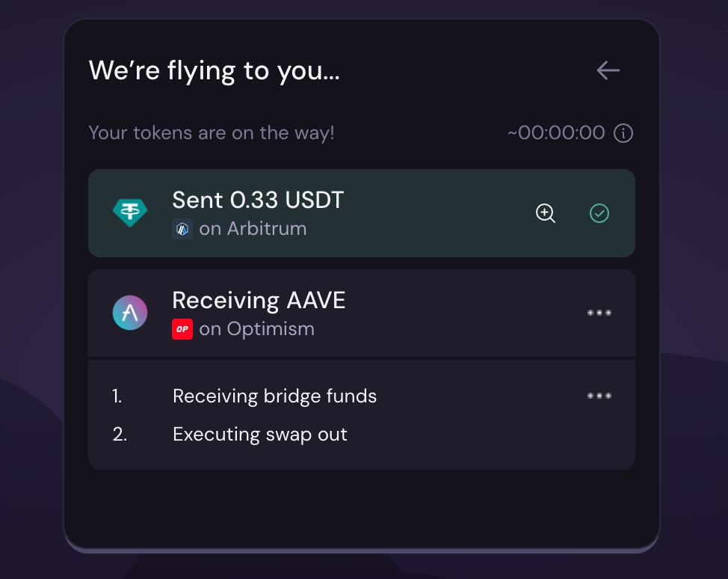Click the info icon beside the timer
This screenshot has height=579, width=728.
(x=623, y=133)
